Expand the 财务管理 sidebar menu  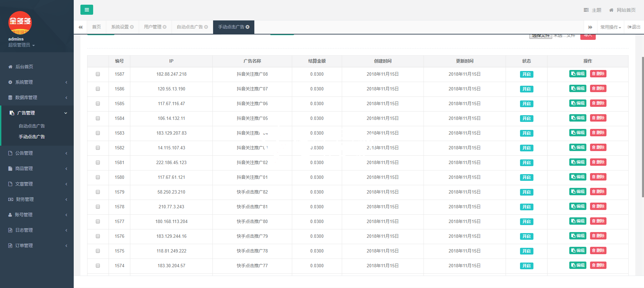(x=37, y=199)
